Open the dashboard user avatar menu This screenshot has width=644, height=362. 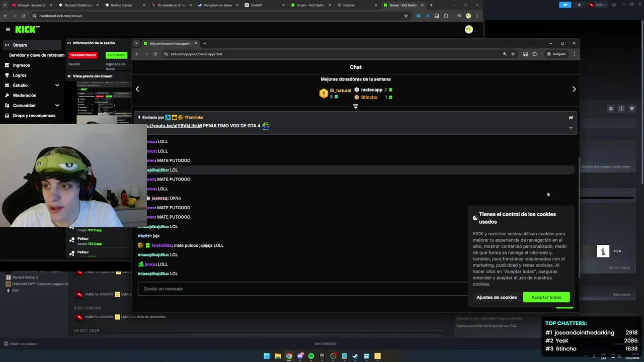coord(469,30)
